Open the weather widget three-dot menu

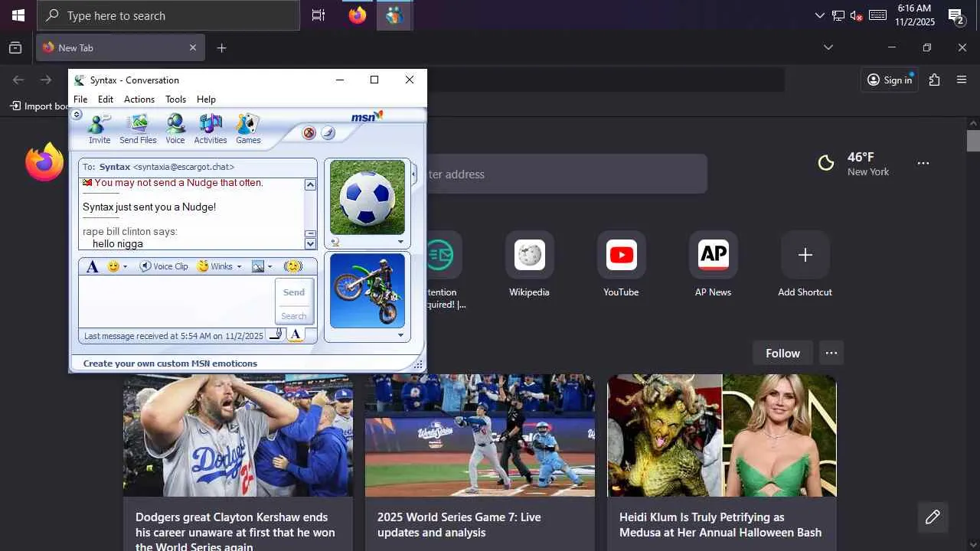pyautogui.click(x=923, y=163)
